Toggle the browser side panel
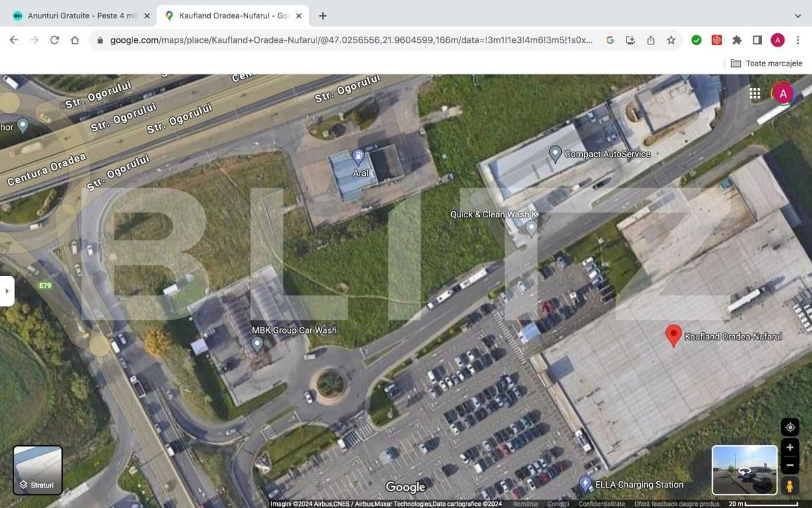 coord(757,40)
